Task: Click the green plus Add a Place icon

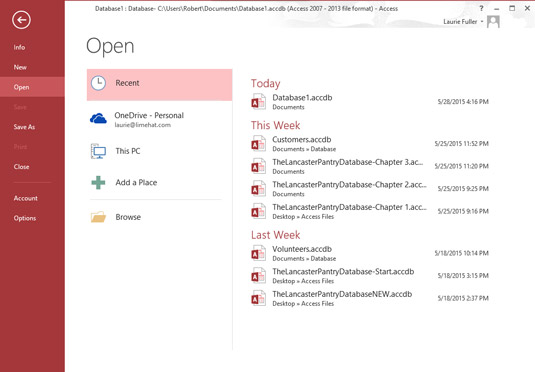Action: (98, 183)
